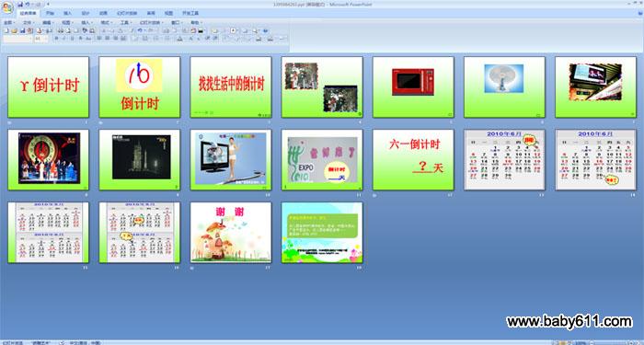
Task: Open the font size combo box
Action: tap(41, 39)
